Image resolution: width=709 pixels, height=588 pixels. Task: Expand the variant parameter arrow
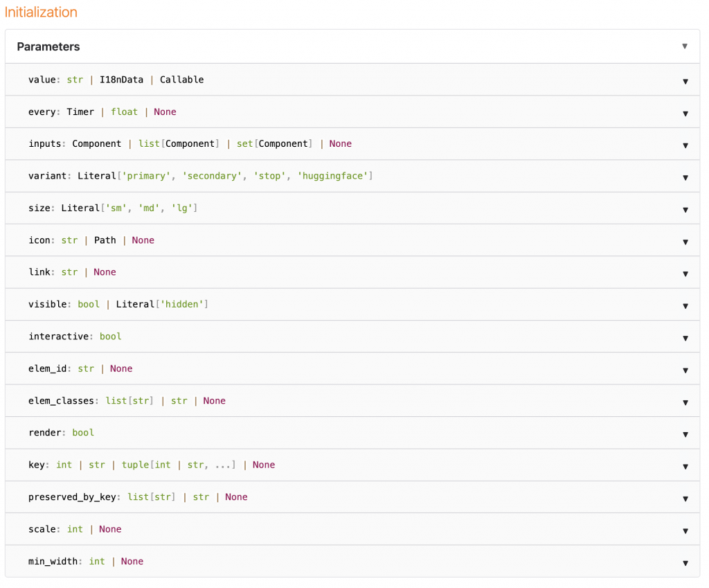[685, 177]
